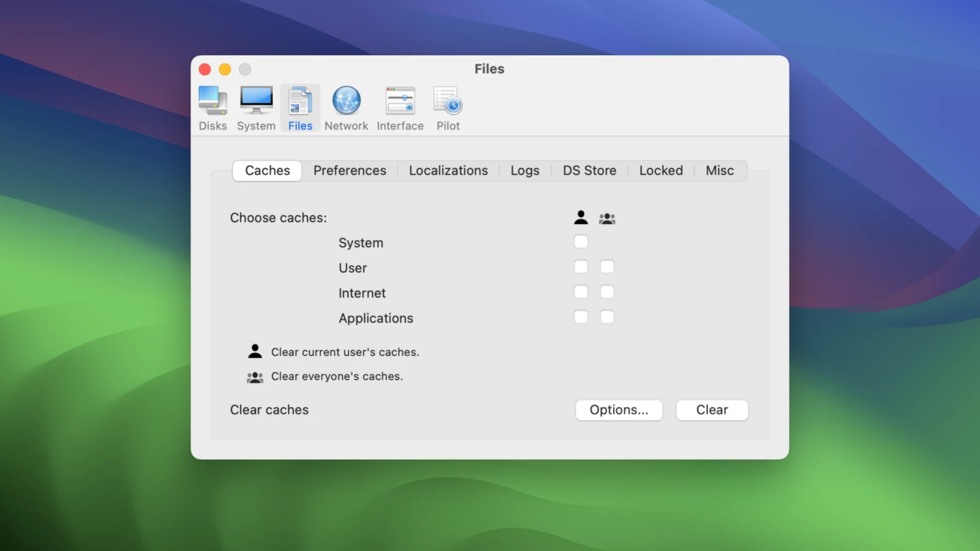Image resolution: width=980 pixels, height=551 pixels.
Task: Check User cache for current user
Action: click(581, 267)
